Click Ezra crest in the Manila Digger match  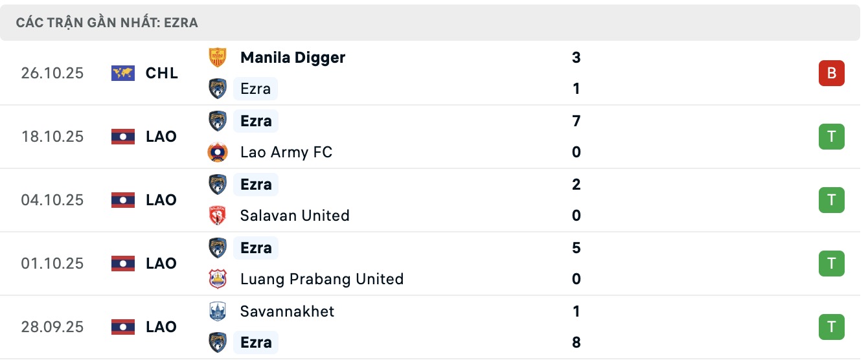point(218,89)
